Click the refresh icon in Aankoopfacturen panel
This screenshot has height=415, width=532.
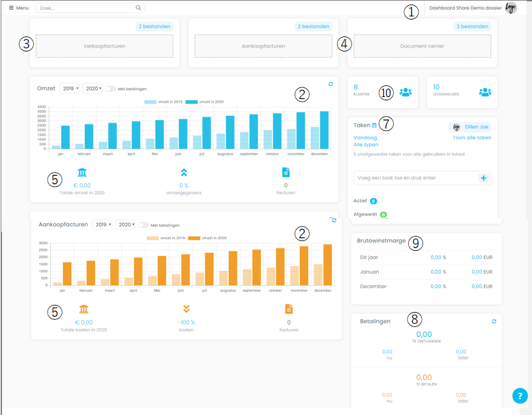point(333,220)
